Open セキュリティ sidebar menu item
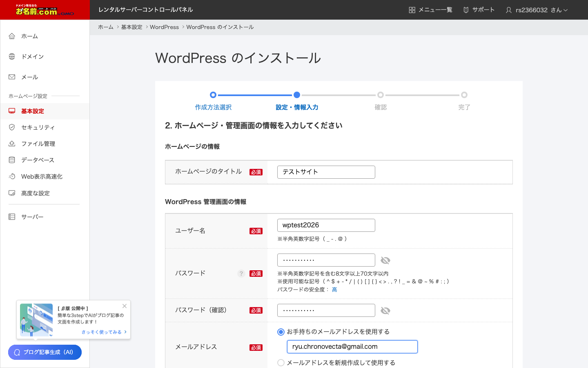Viewport: 588px width, 368px height. coord(45,127)
